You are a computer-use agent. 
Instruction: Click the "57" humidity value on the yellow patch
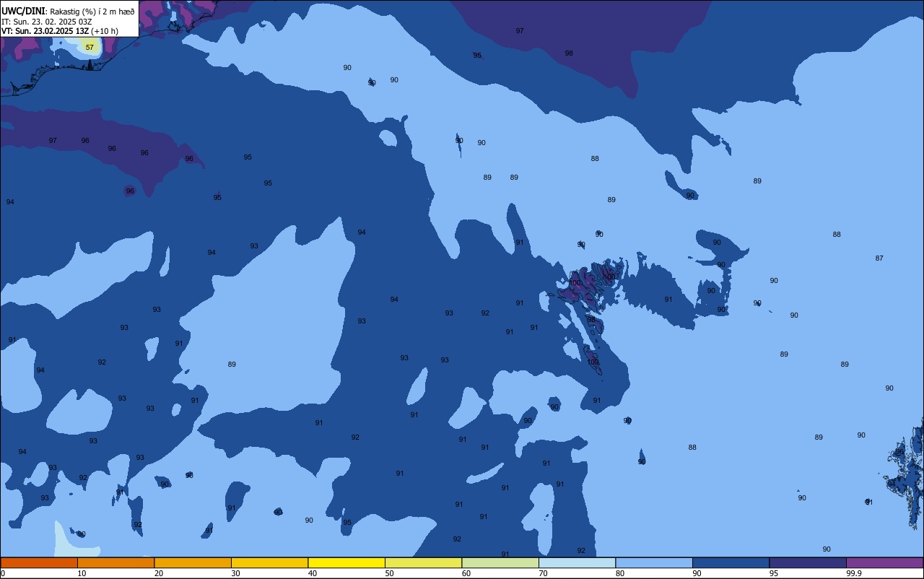pyautogui.click(x=90, y=47)
